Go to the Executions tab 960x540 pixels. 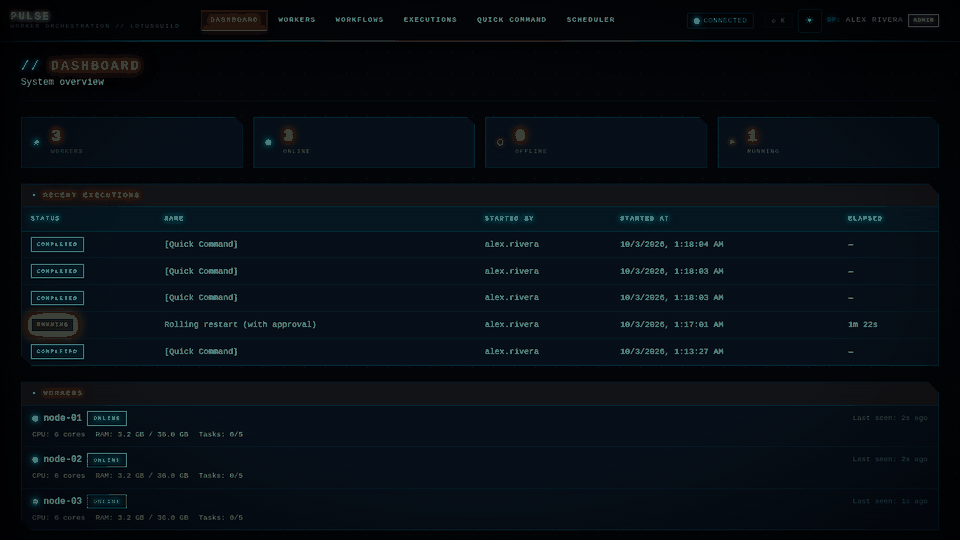pyautogui.click(x=430, y=20)
